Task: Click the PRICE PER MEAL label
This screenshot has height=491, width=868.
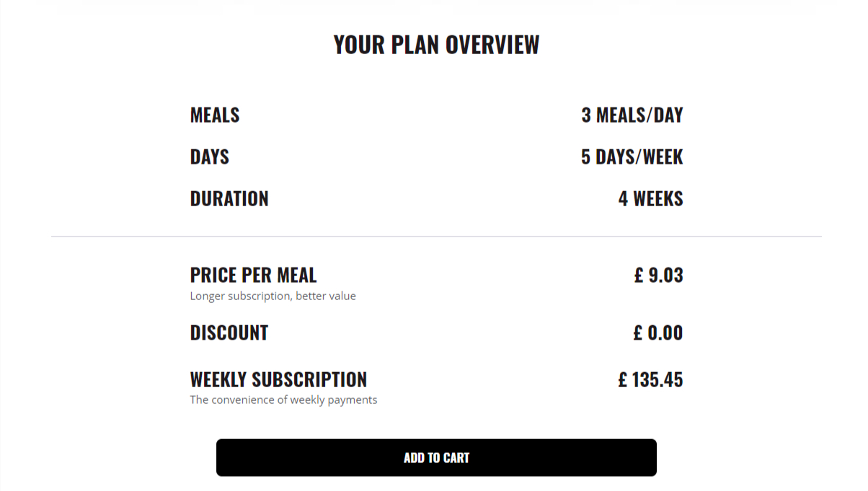Action: point(253,275)
